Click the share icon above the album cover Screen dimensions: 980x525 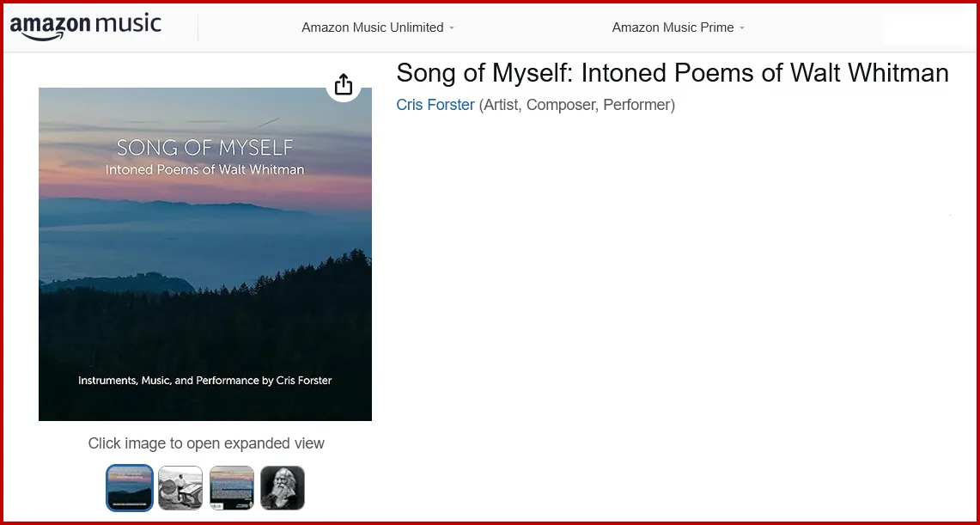pos(343,84)
